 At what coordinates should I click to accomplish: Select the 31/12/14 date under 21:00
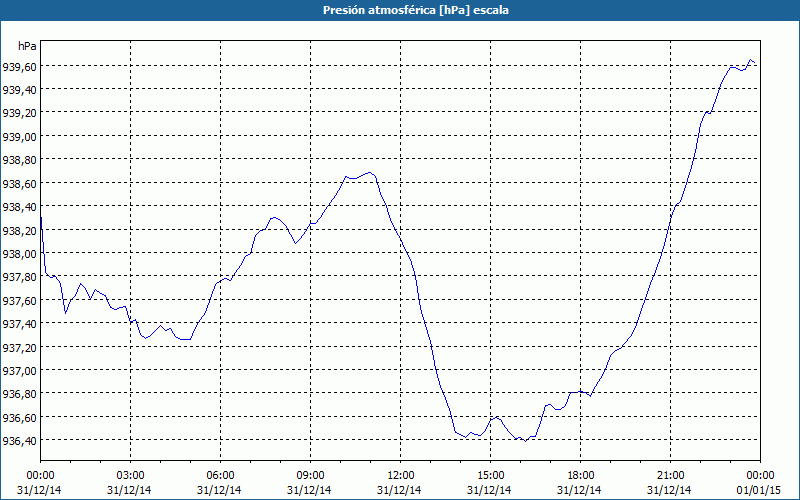click(669, 490)
